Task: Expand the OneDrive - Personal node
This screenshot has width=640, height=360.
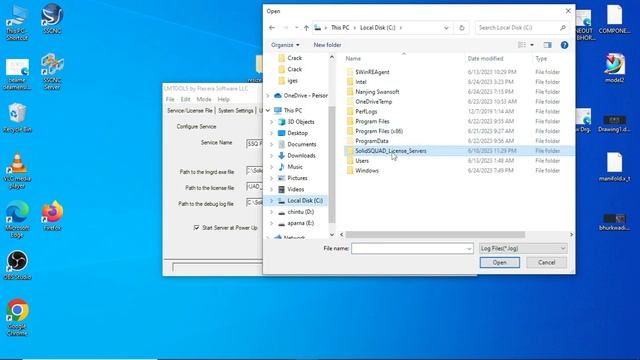Action: [268, 96]
